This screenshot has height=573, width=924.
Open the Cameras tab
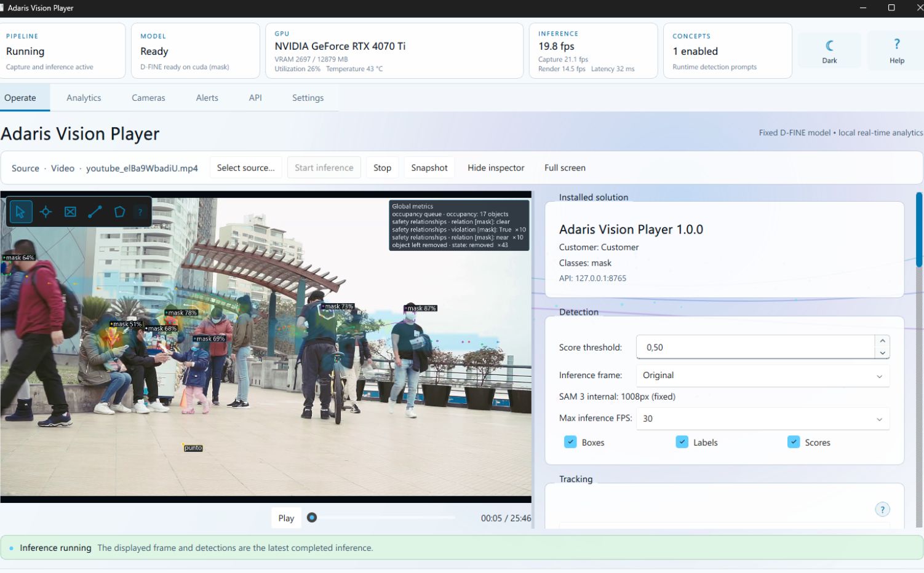tap(148, 98)
